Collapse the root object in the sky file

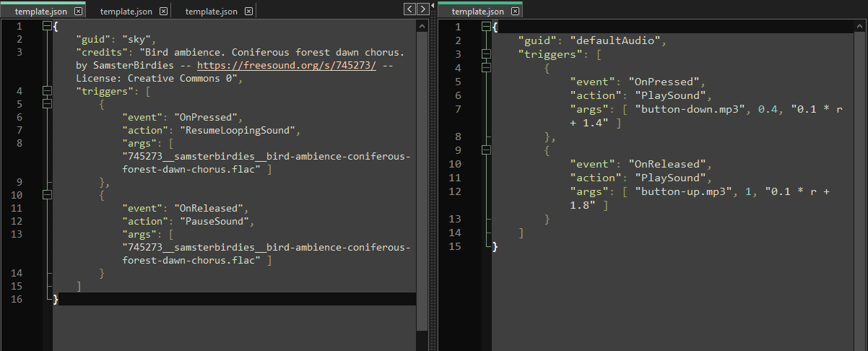click(47, 26)
